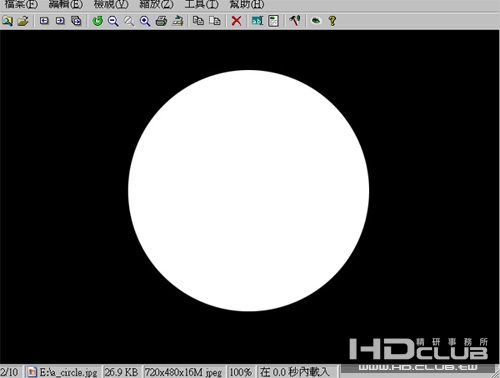
Task: Click the printer icon
Action: pos(161,21)
